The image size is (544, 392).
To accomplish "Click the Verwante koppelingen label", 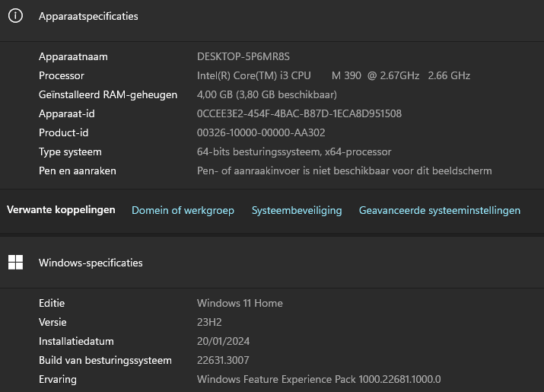I will (x=61, y=210).
